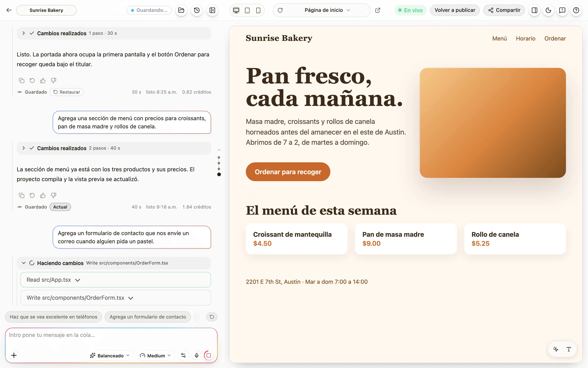Viewport: 588px width, 368px height.
Task: Expand first Cambios realizados 1 paso row
Action: 114,33
